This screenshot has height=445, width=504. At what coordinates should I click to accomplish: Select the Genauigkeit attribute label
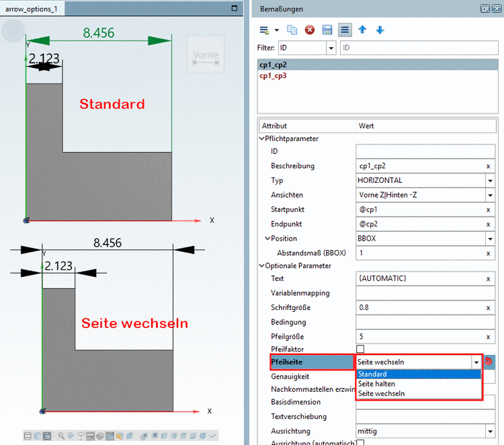point(290,376)
